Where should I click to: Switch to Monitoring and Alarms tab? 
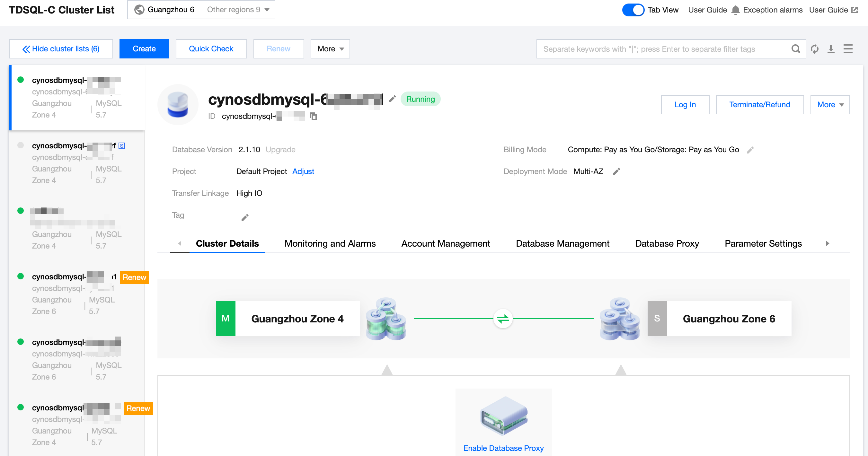coord(330,243)
